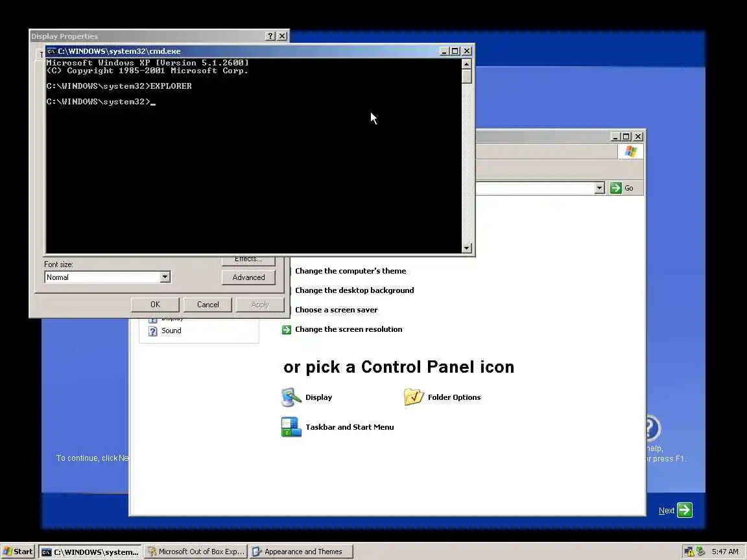Viewport: 747px width, 560px height.
Task: Maximize the cmd.exe window
Action: [455, 51]
